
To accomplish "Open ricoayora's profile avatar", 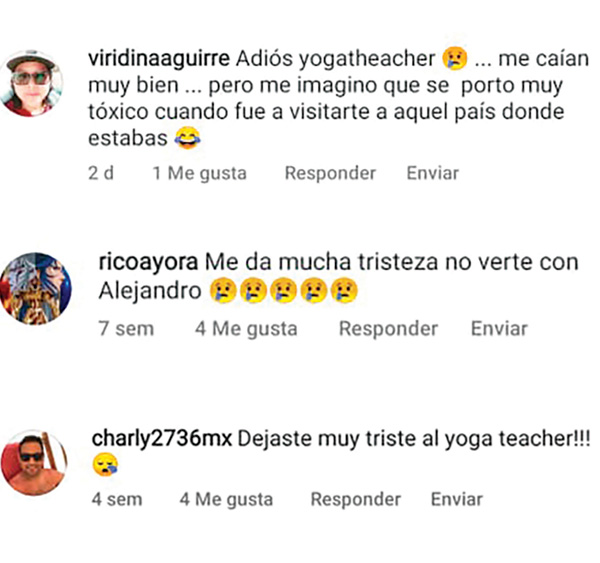I will (x=36, y=288).
